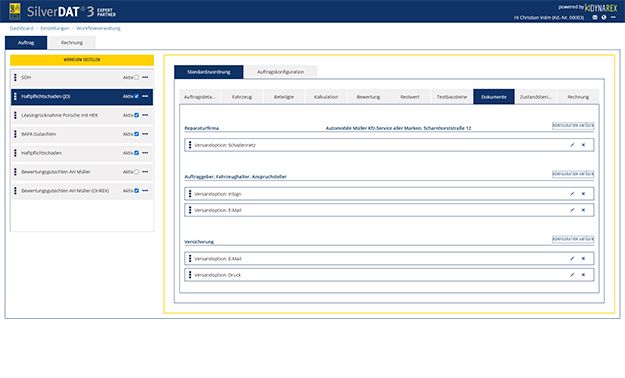
Task: Open the Rechnung sub-tab in the workflow panel
Action: click(578, 97)
